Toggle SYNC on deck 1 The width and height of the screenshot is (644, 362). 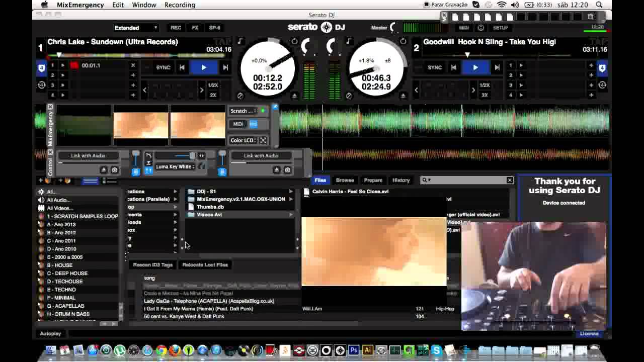tap(163, 67)
